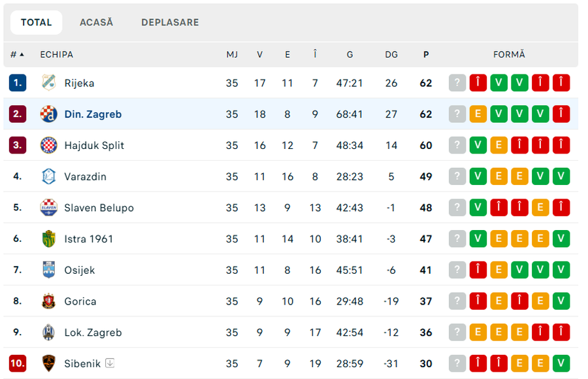The width and height of the screenshot is (588, 379).
Task: Switch to the ACASĂ tab
Action: click(97, 22)
